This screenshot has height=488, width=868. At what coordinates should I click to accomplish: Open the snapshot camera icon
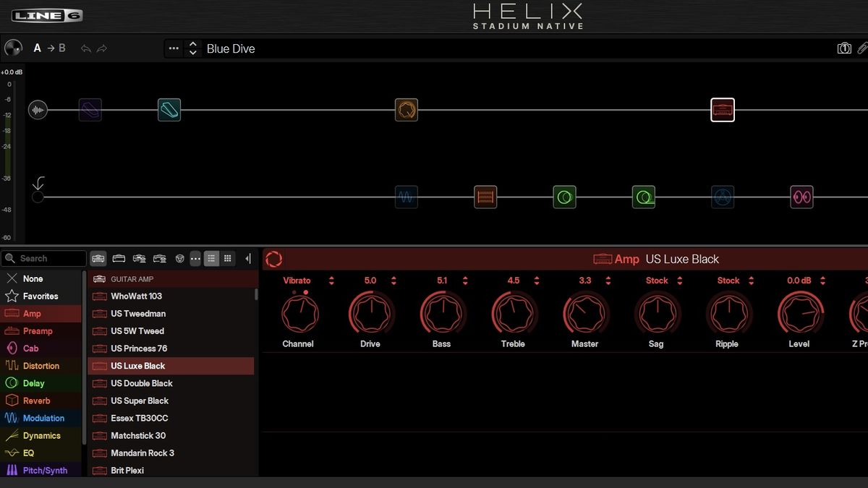844,48
